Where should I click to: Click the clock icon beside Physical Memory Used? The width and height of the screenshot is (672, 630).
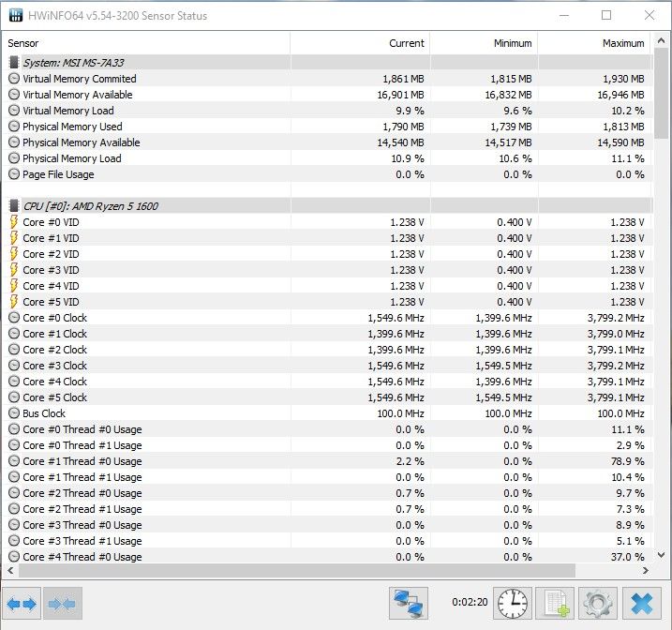(x=14, y=127)
